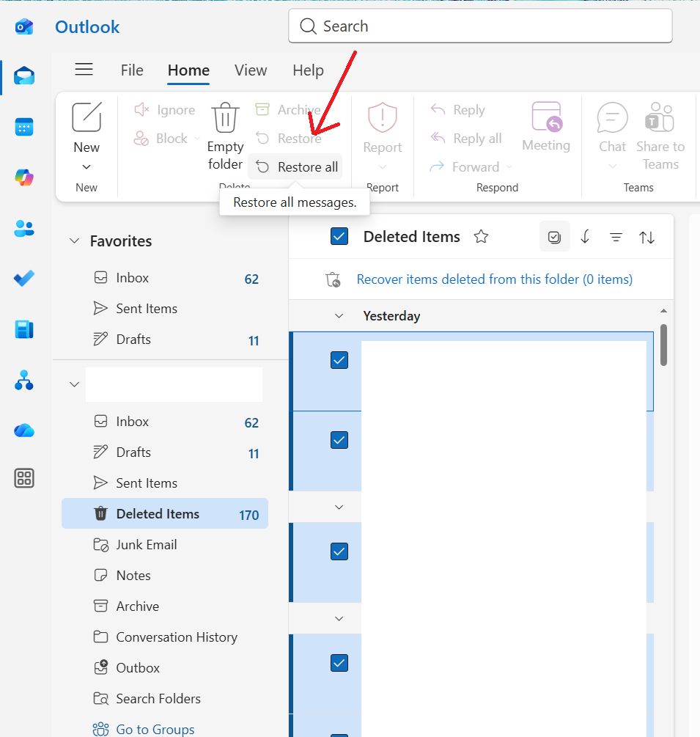
Task: Click the New mail compose icon
Action: pos(86,117)
